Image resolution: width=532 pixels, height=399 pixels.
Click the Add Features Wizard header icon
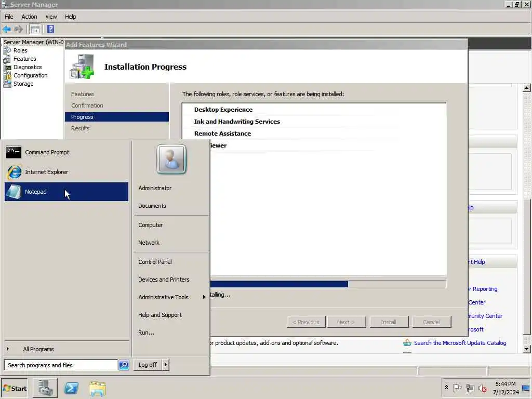[x=82, y=66]
